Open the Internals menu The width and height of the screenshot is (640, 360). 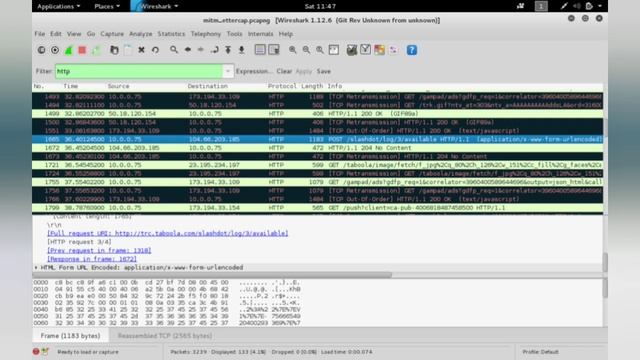[260, 34]
